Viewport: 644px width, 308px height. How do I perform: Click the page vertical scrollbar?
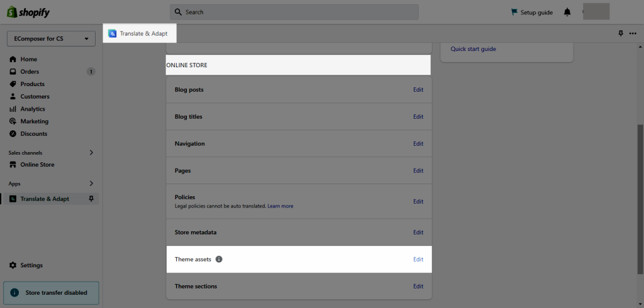coord(640,199)
